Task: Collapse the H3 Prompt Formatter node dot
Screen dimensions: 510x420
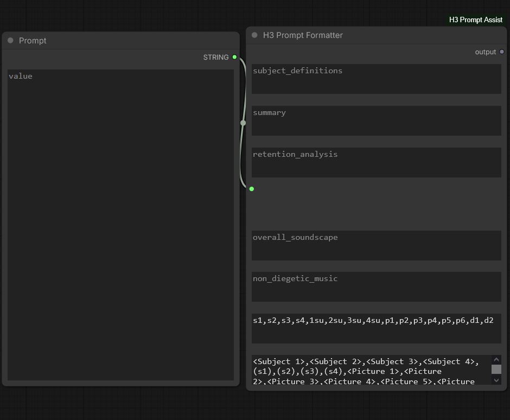Action: [254, 35]
